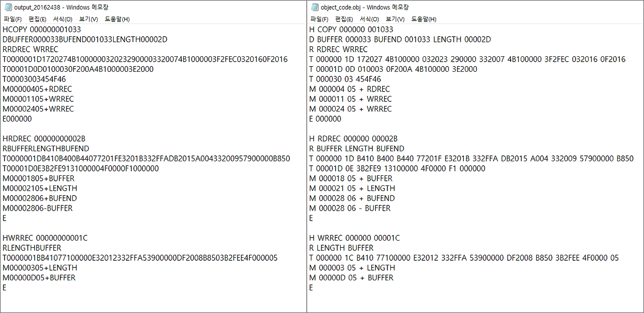Click the Notepad icon in object_code.obj title bar
The image size is (644, 313).
click(x=314, y=7)
